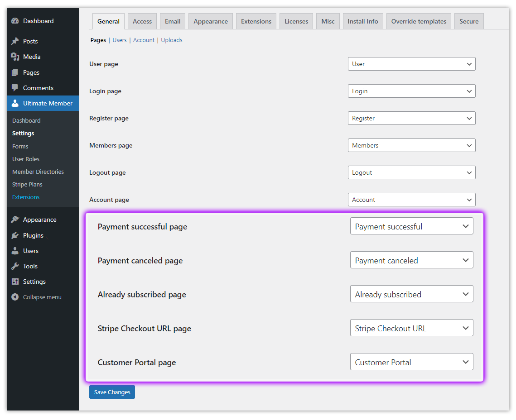Select the Ultimate Member user icon
The image size is (516, 420).
(14, 103)
